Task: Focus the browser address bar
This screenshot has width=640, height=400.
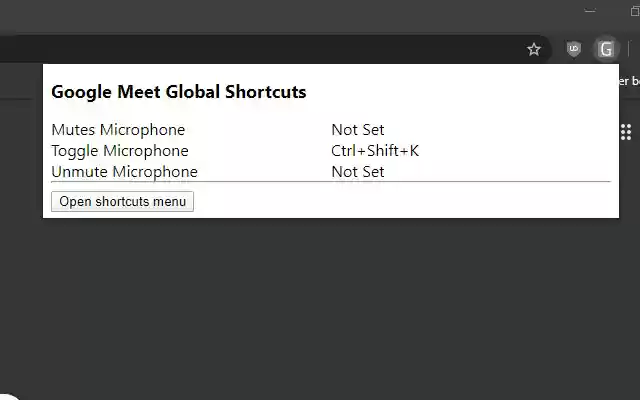Action: tap(250, 49)
